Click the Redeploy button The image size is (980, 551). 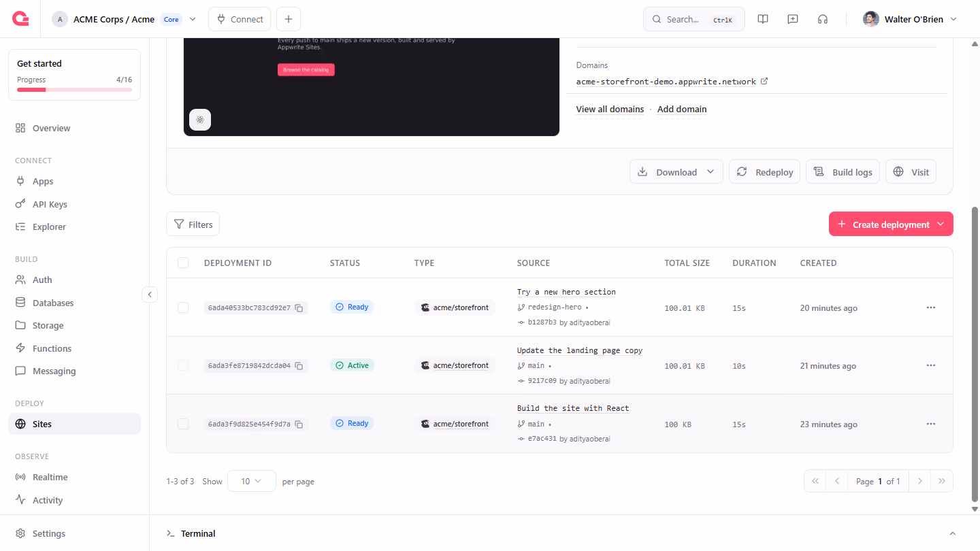tap(765, 172)
